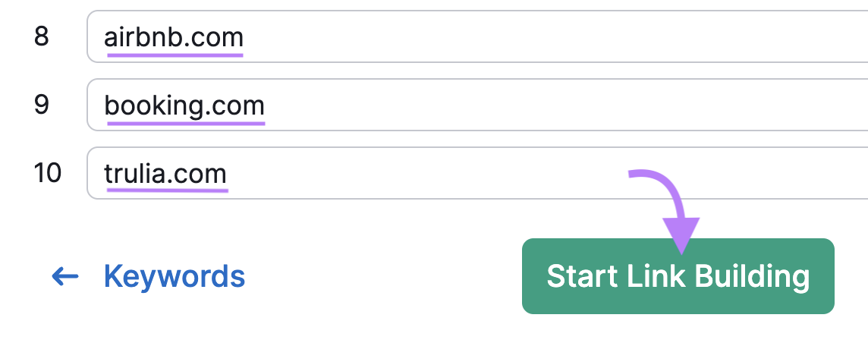Go back to the Keywords step
The height and width of the screenshot is (343, 868).
pos(174,277)
